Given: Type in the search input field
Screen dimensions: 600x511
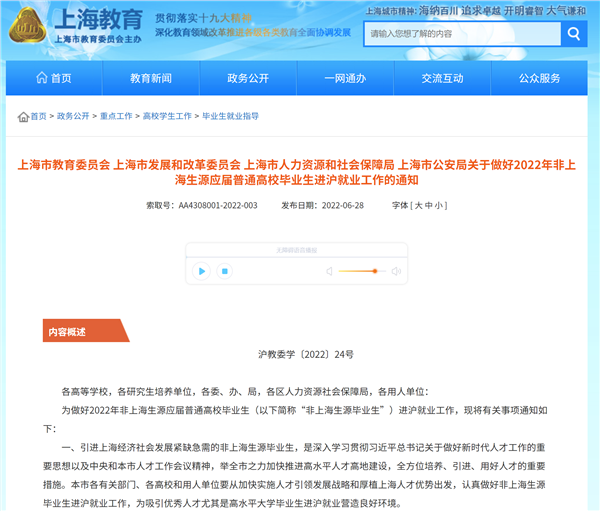Looking at the screenshot, I should point(460,33).
